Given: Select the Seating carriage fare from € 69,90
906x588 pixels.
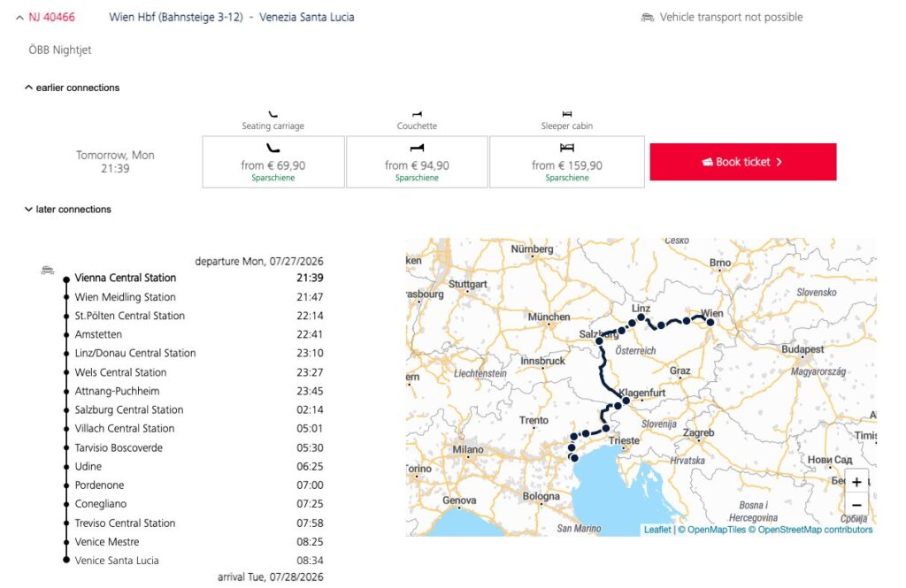Looking at the screenshot, I should pos(273,162).
